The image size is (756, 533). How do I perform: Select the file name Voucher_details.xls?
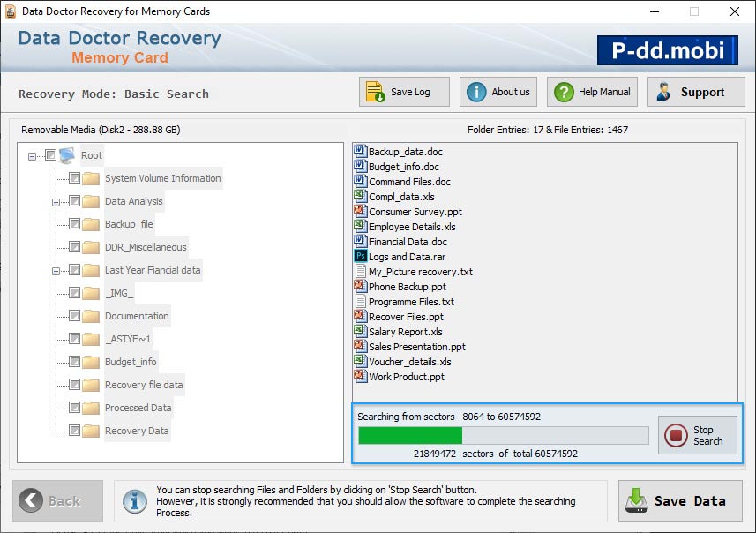pos(410,362)
